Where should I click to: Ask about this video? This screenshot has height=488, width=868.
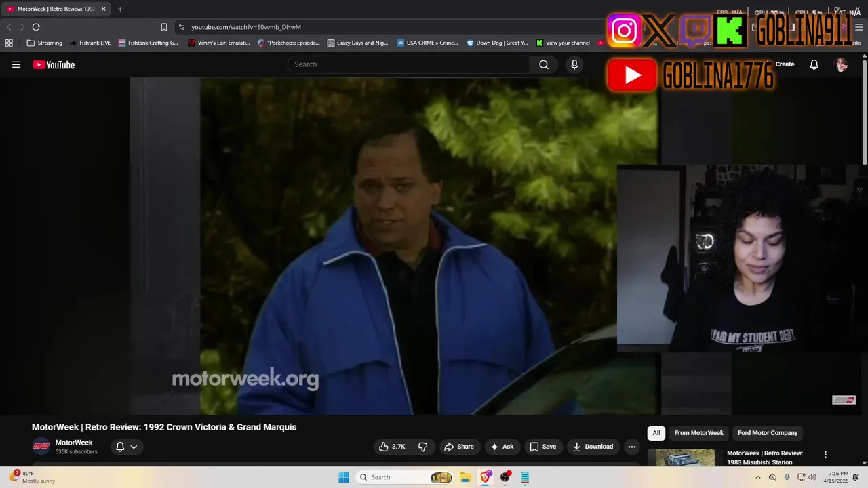click(x=502, y=447)
